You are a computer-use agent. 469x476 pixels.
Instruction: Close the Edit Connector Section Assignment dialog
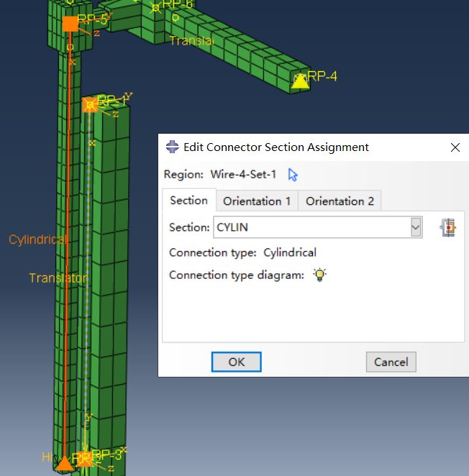[x=455, y=147]
